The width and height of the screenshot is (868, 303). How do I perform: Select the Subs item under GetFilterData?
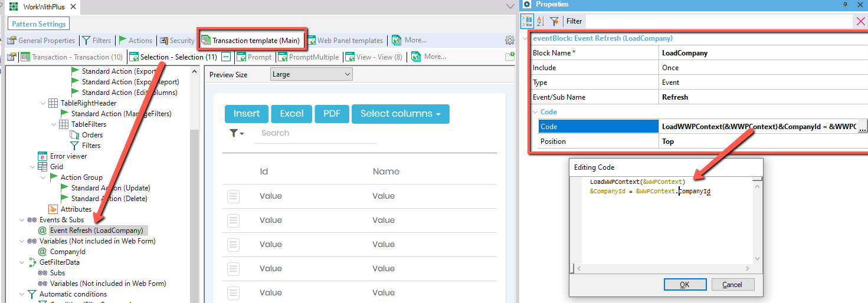coord(58,273)
